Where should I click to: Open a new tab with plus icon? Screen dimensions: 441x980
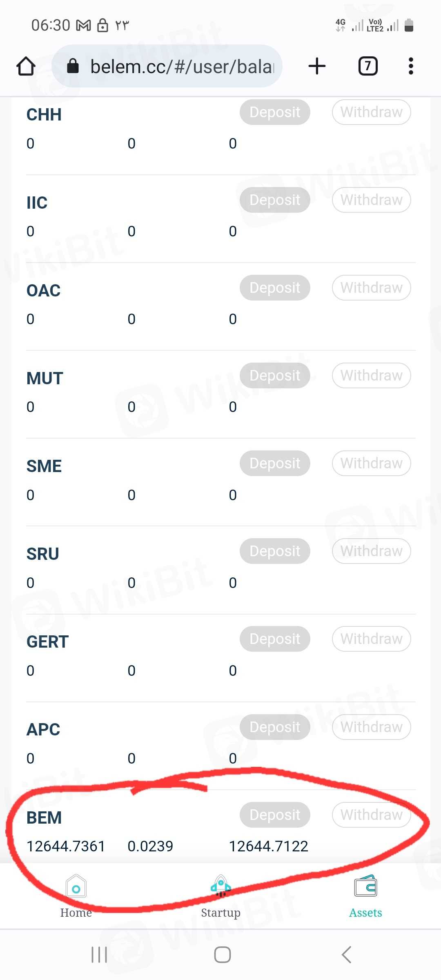point(317,66)
